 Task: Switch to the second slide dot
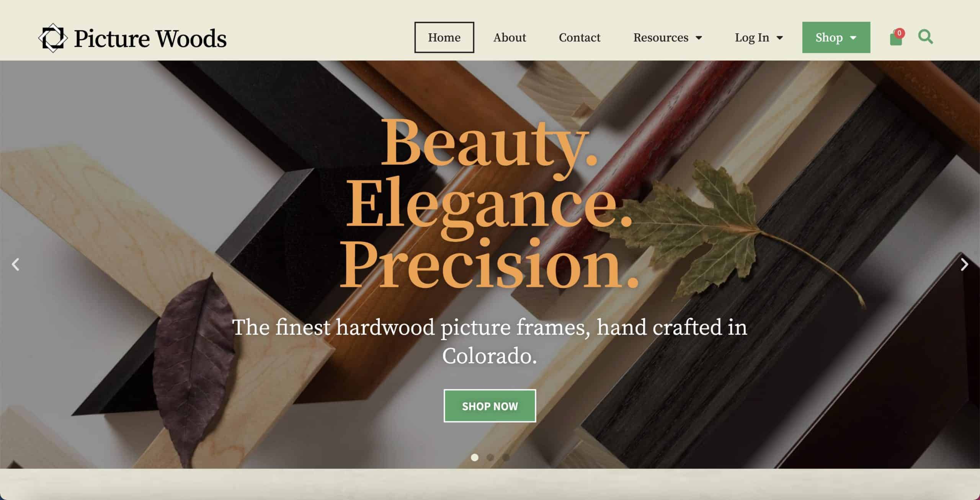click(490, 458)
